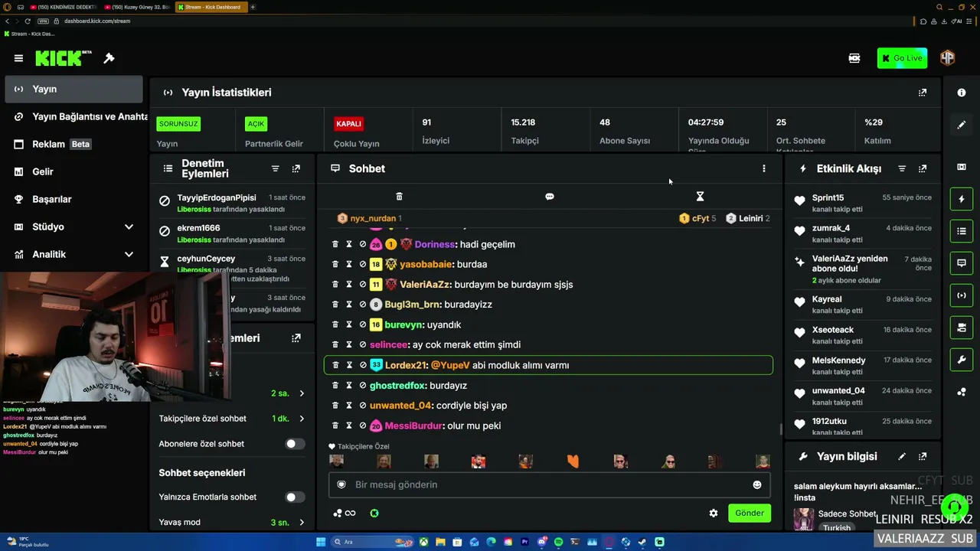The image size is (980, 551).
Task: Edit Yayın bilgisi with the pencil icon
Action: [x=902, y=456]
